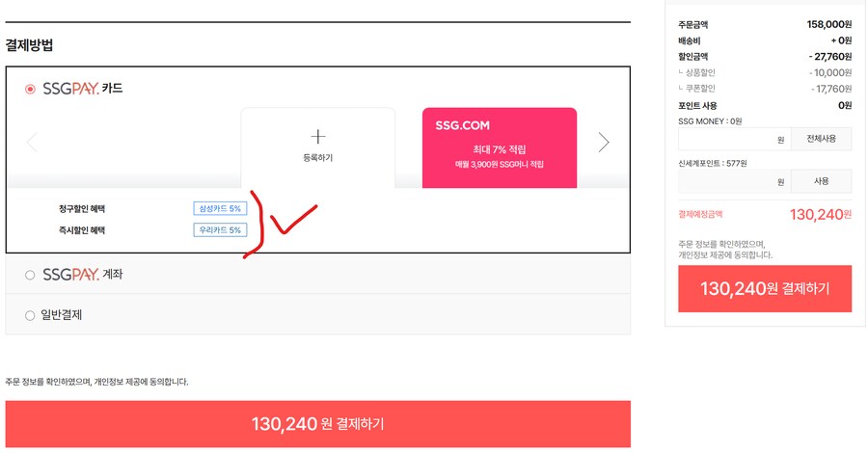Click sidebar 130,240원 결제하기 button

pos(765,289)
